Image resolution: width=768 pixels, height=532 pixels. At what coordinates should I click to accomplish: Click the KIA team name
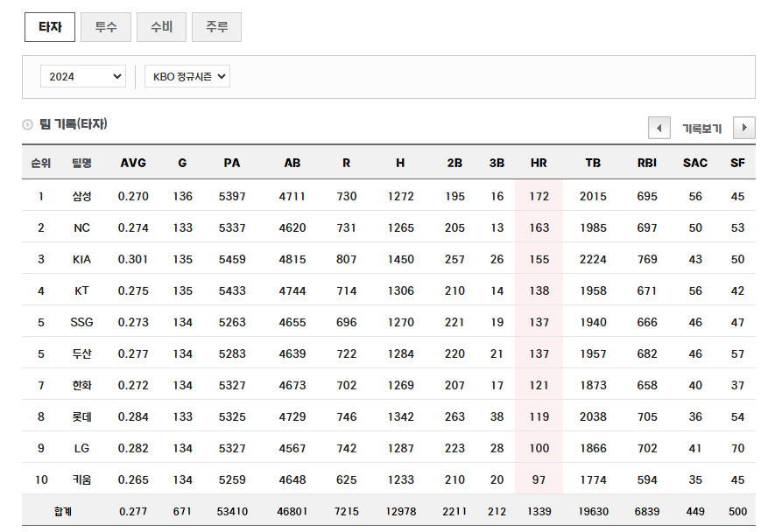pos(83,259)
